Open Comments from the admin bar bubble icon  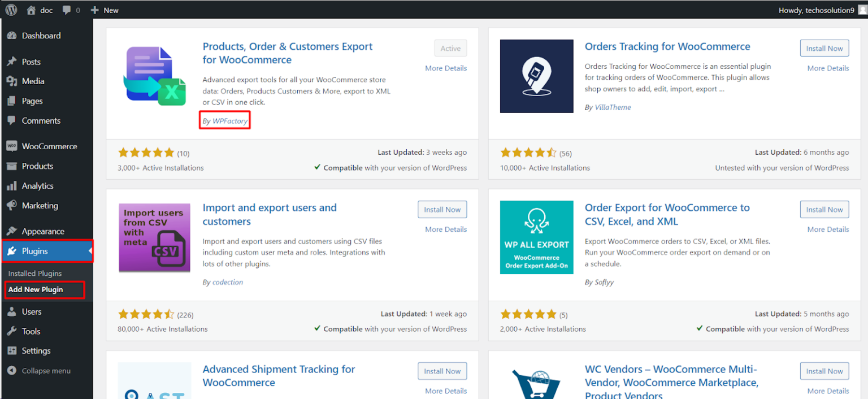click(67, 10)
